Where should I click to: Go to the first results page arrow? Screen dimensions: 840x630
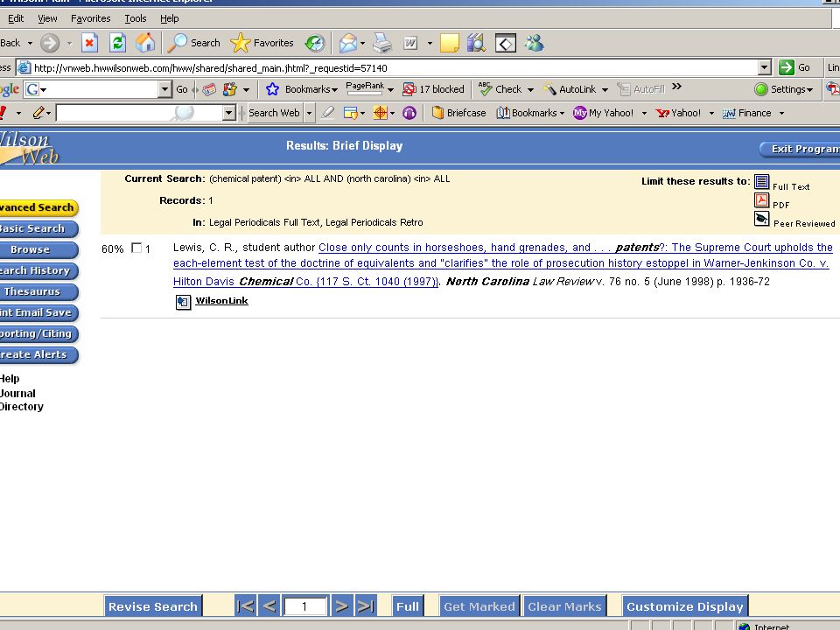point(245,605)
